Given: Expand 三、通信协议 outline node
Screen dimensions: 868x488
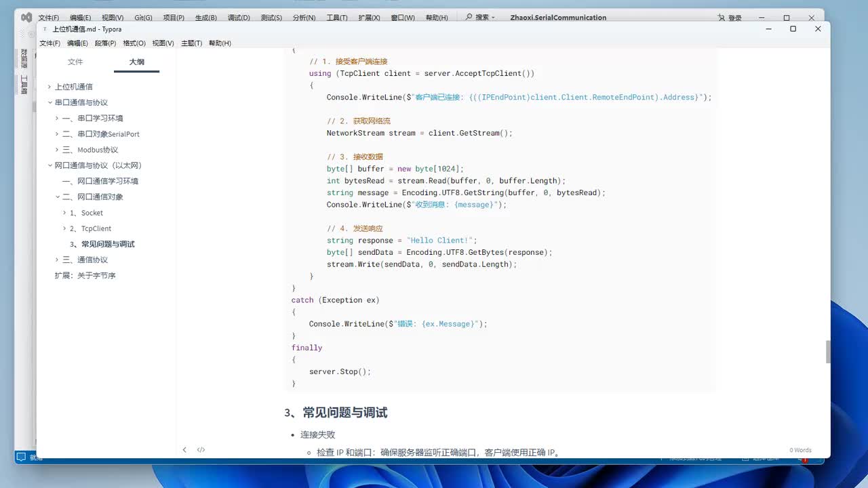Looking at the screenshot, I should click(58, 260).
